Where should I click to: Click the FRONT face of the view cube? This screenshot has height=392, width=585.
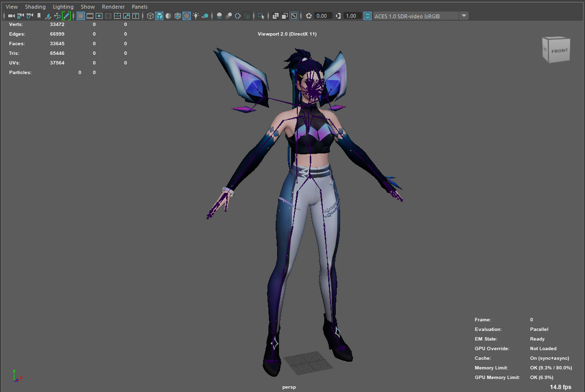click(559, 51)
